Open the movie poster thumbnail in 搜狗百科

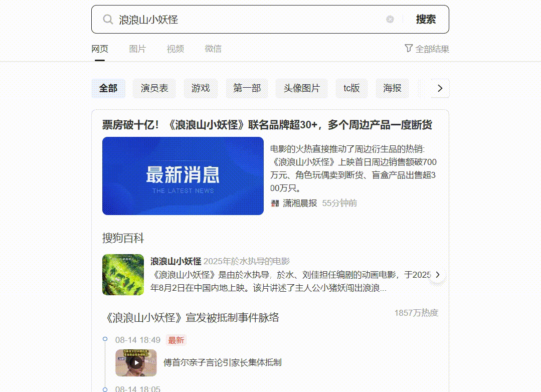click(123, 275)
